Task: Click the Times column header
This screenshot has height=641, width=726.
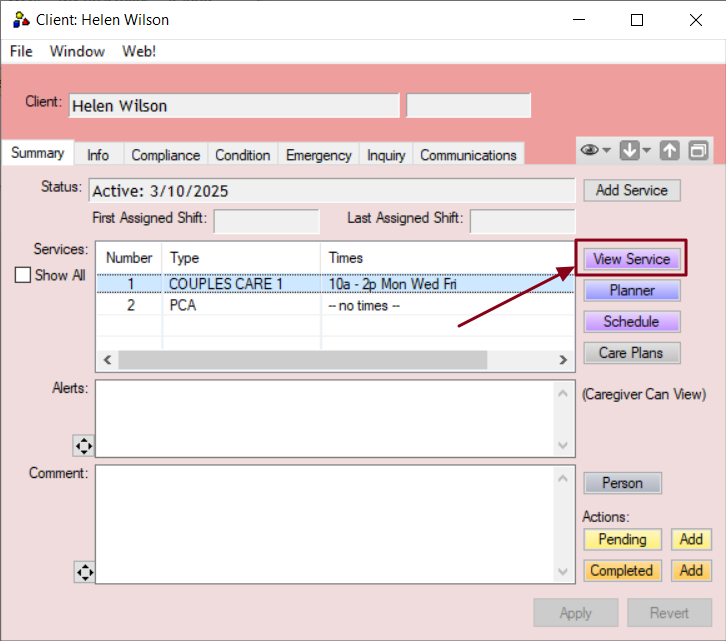Action: (x=448, y=258)
